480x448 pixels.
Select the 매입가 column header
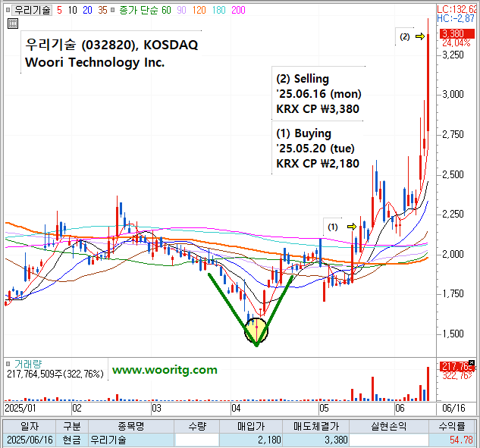(251, 426)
